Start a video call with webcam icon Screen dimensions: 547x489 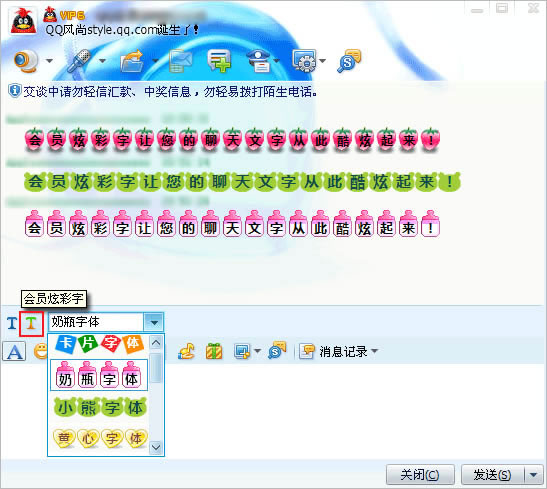[x=26, y=61]
